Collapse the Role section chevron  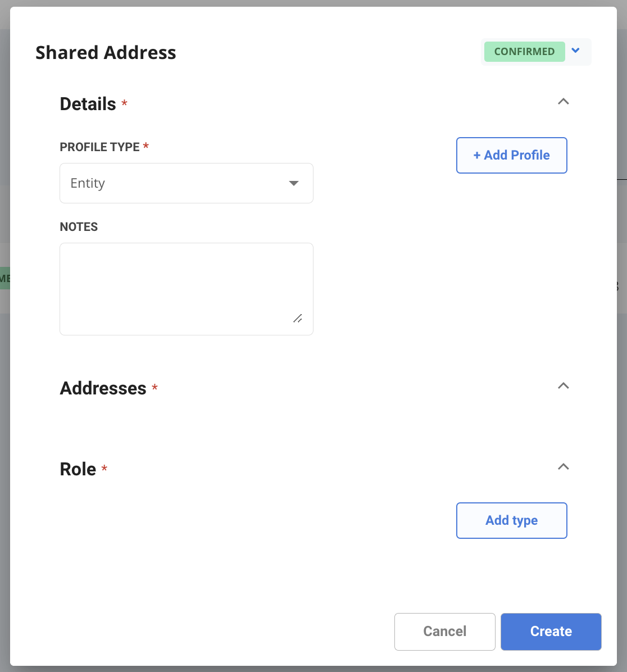[x=563, y=467]
